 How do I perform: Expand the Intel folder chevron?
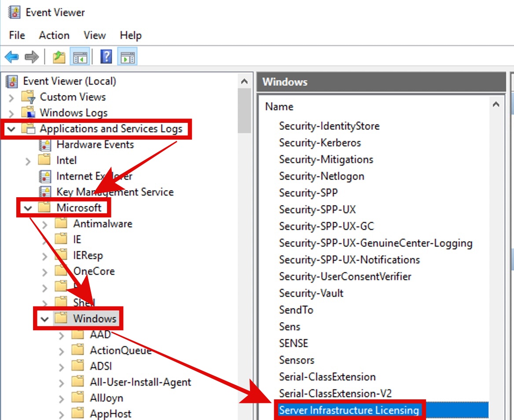pos(28,161)
